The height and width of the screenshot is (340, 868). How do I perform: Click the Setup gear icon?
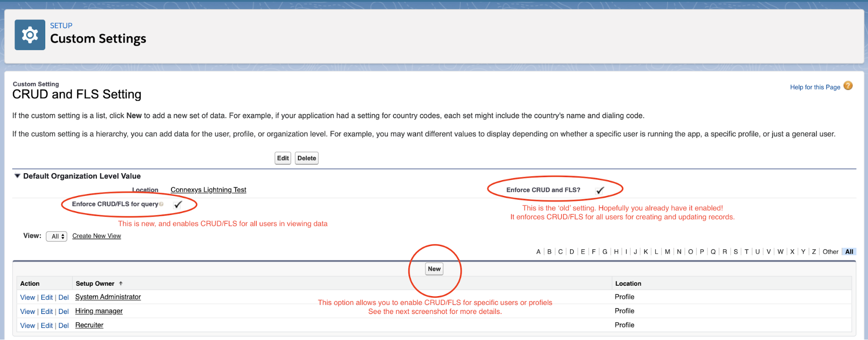(30, 35)
